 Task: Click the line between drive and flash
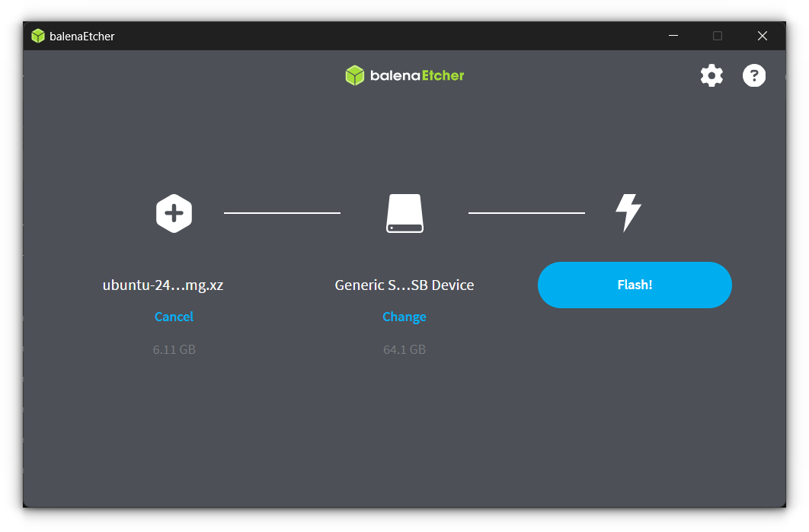coord(526,213)
